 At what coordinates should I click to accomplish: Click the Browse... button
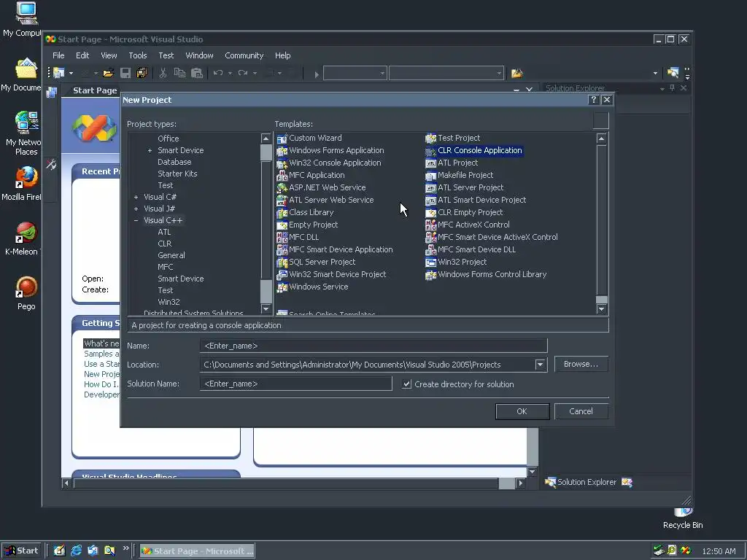(x=581, y=365)
